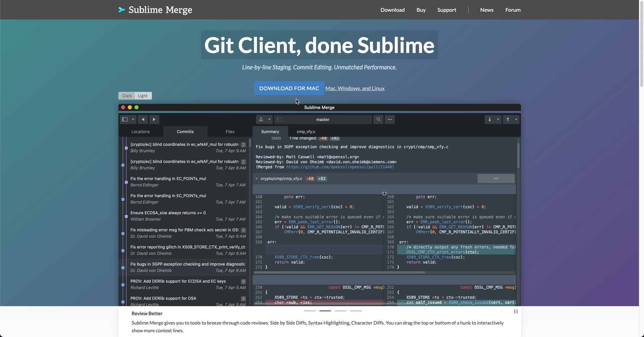Image resolution: width=644 pixels, height=337 pixels.
Task: Click the file count badge 4 on PBM commit
Action: coord(243,230)
